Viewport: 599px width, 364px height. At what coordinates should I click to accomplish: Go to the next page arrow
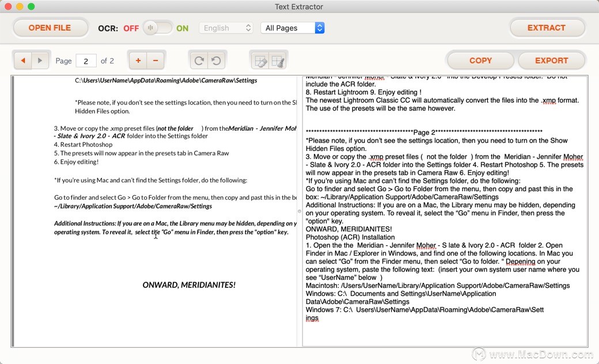(x=40, y=60)
